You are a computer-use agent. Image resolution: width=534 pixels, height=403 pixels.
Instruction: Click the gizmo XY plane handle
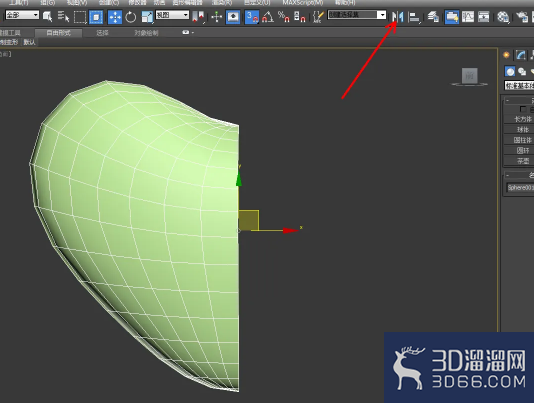[248, 220]
